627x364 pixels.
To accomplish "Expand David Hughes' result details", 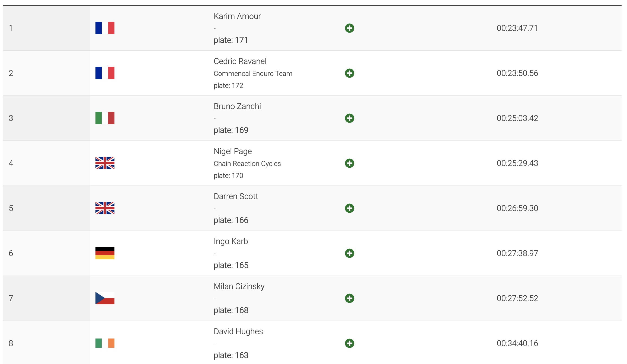I will [x=349, y=343].
